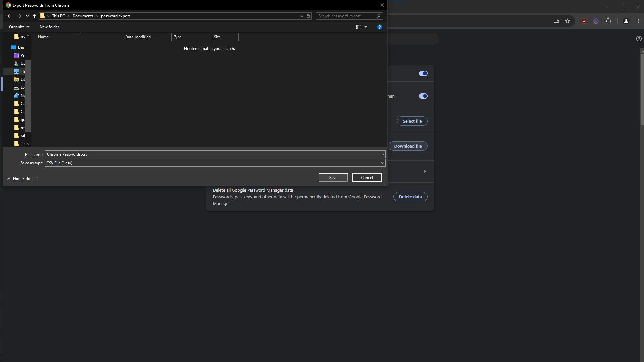Select the purple 'Pr' folder in sidebar
This screenshot has height=362, width=644.
tap(19, 55)
